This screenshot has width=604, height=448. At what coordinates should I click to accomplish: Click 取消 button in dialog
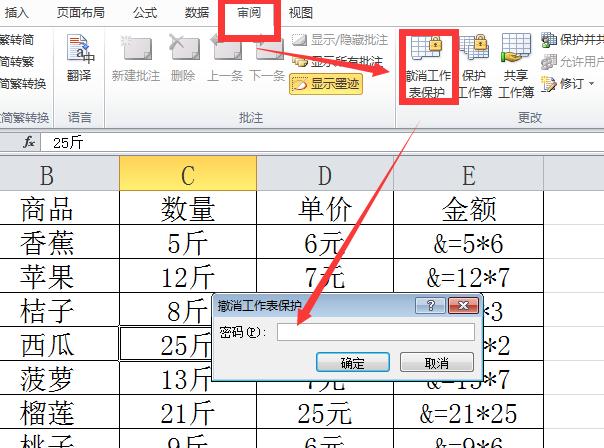tap(436, 362)
